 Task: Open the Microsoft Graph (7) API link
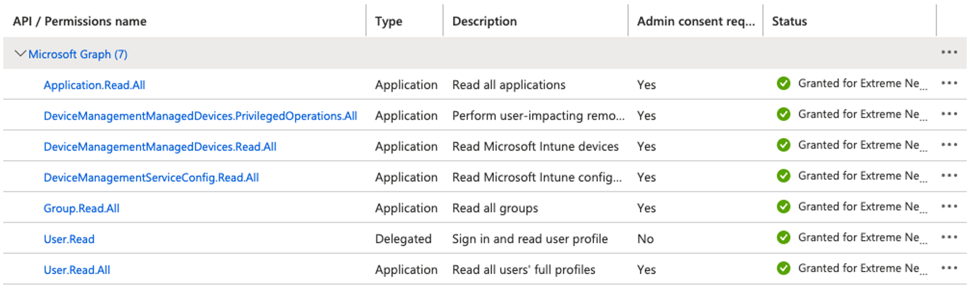tap(78, 54)
